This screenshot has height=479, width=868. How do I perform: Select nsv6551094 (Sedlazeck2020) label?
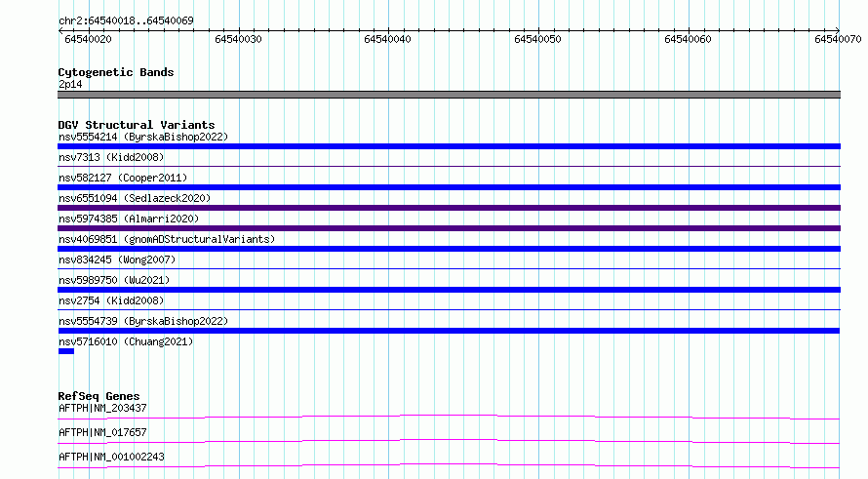tap(135, 198)
